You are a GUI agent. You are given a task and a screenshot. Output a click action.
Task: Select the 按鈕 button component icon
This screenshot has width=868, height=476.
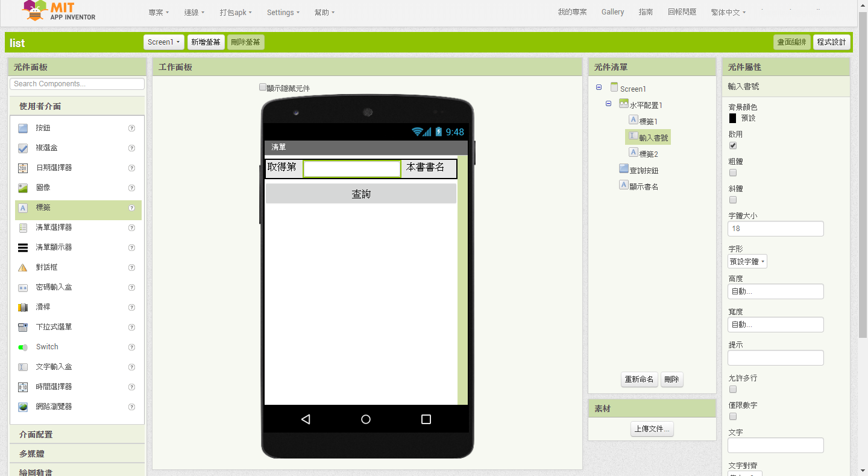[23, 128]
